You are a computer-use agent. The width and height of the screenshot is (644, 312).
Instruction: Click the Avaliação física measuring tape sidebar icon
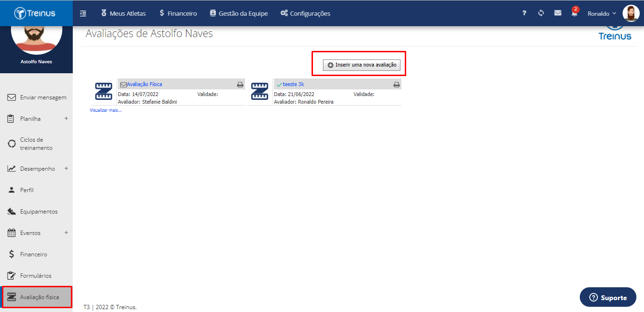click(12, 297)
